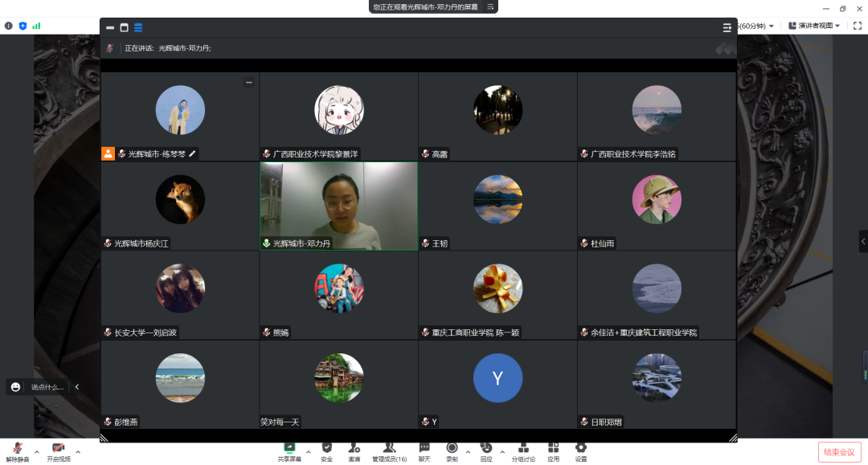Enter full screen with the corner brackets icon
The width and height of the screenshot is (868, 465).
[858, 26]
